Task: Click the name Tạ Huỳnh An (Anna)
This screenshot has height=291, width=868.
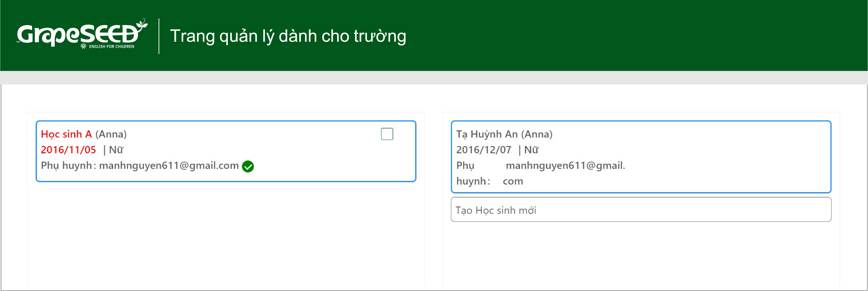Action: pos(504,134)
